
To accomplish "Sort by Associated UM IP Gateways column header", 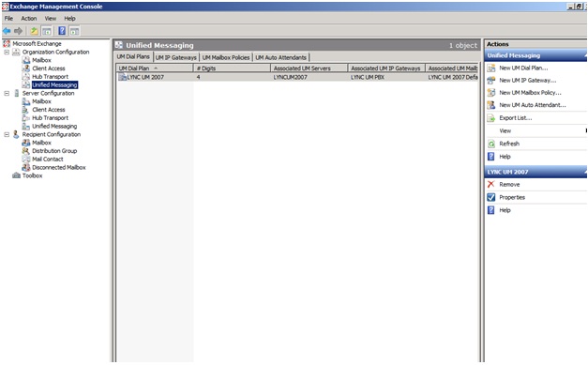I will tap(386, 68).
